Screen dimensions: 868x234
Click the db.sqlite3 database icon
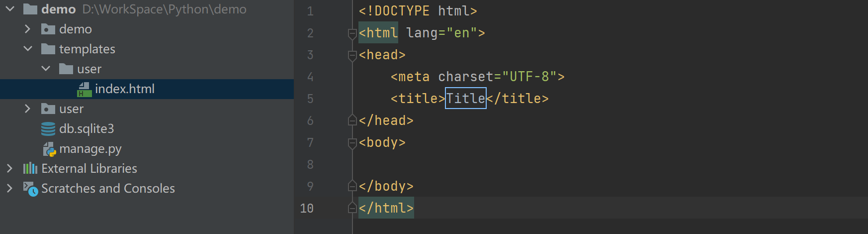48,129
